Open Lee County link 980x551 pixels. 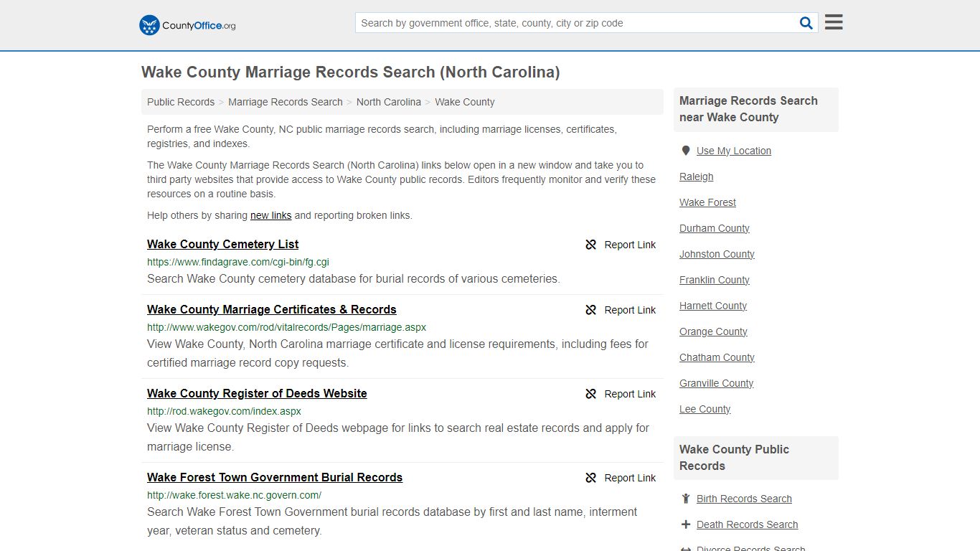click(x=705, y=409)
